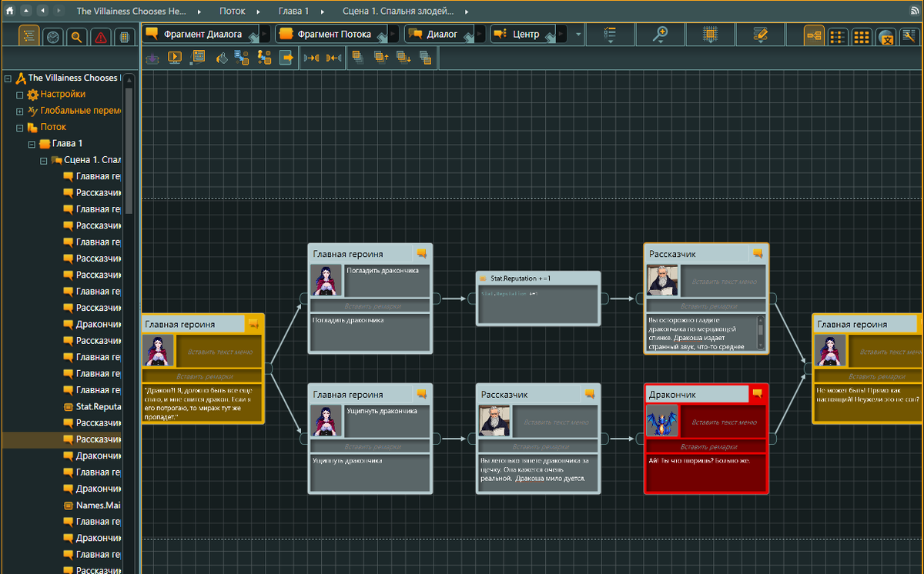Click the export arrow toolbar icon
This screenshot has width=924, height=574.
pos(287,58)
